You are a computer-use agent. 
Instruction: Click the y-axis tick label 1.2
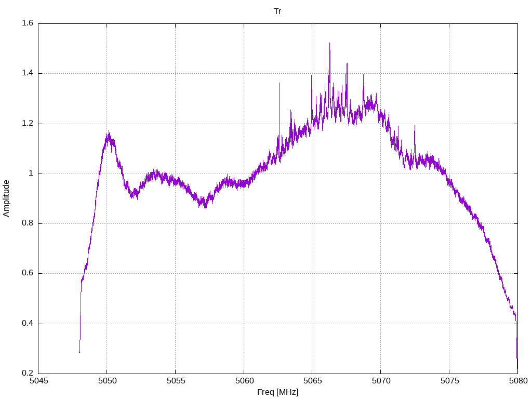[28, 123]
